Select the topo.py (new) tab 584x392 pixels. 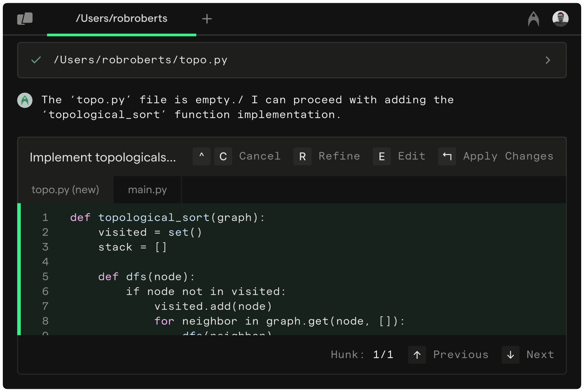(65, 190)
